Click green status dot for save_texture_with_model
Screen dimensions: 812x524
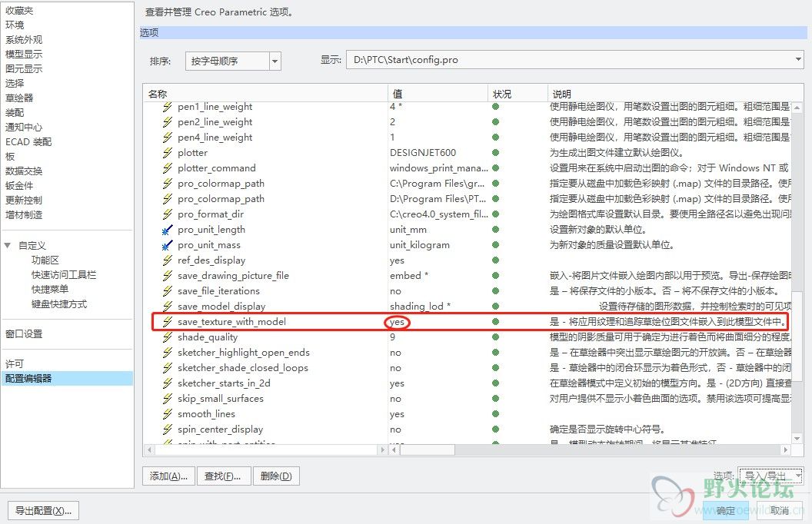pyautogui.click(x=496, y=322)
